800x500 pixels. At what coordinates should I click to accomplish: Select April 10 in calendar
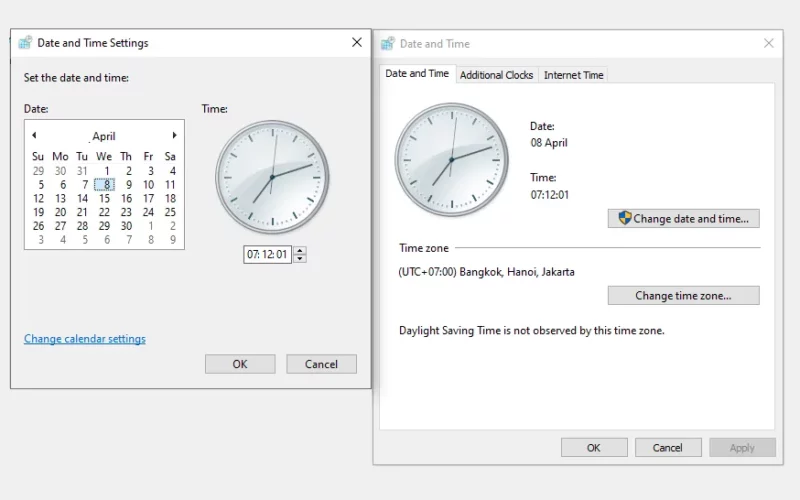pyautogui.click(x=148, y=185)
